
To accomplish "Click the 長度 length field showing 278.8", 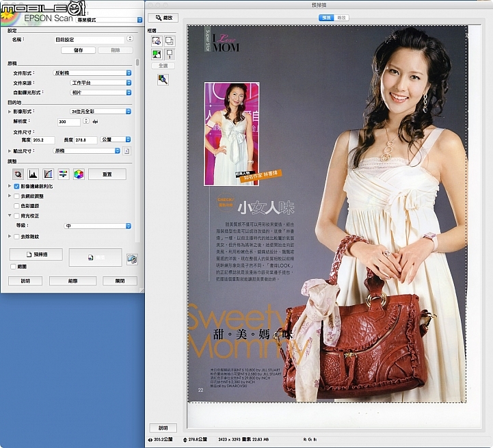I will [85, 140].
